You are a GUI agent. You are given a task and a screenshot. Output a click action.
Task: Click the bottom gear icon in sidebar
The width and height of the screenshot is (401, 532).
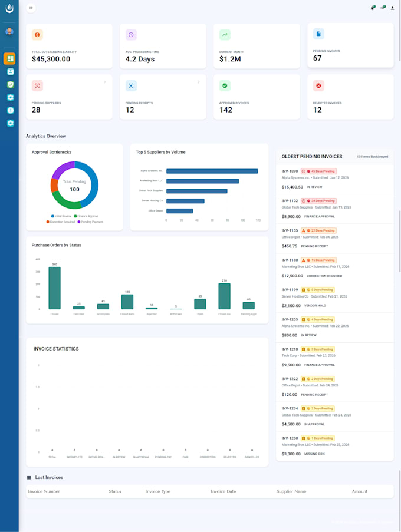tap(10, 123)
